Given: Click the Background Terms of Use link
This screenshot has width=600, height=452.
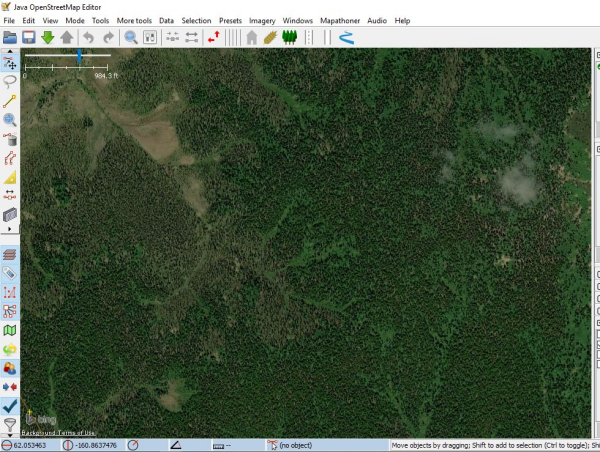Looking at the screenshot, I should (x=58, y=433).
